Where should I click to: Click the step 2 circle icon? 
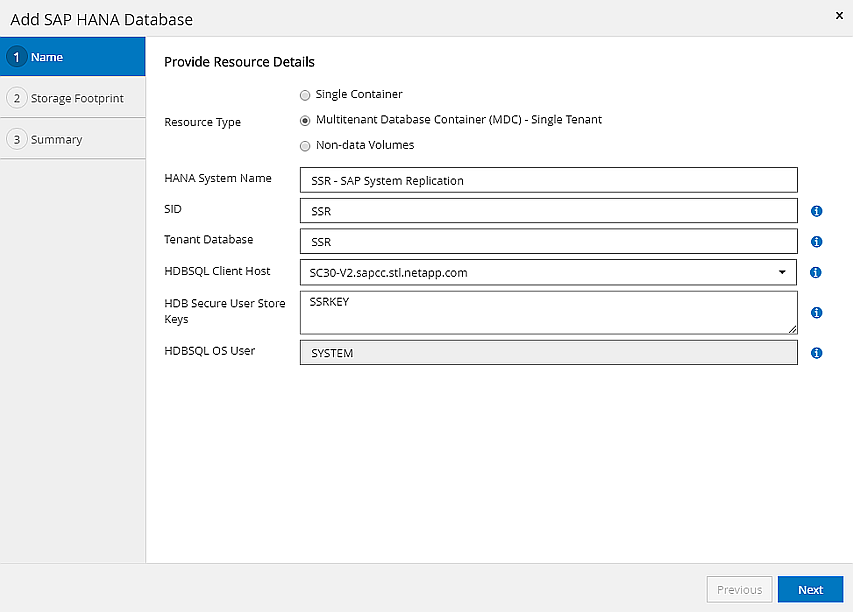pos(16,98)
